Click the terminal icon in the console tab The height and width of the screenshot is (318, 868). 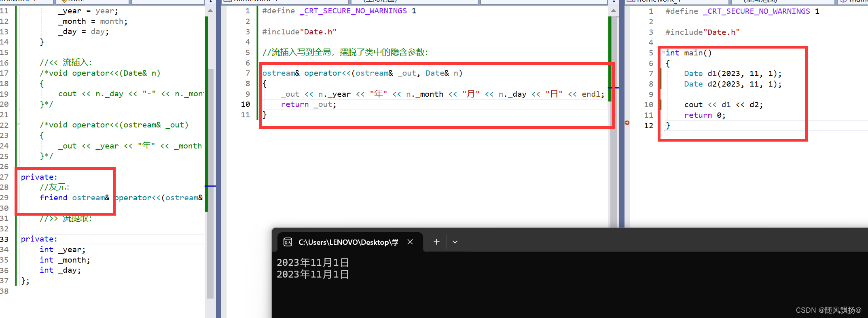pyautogui.click(x=288, y=242)
